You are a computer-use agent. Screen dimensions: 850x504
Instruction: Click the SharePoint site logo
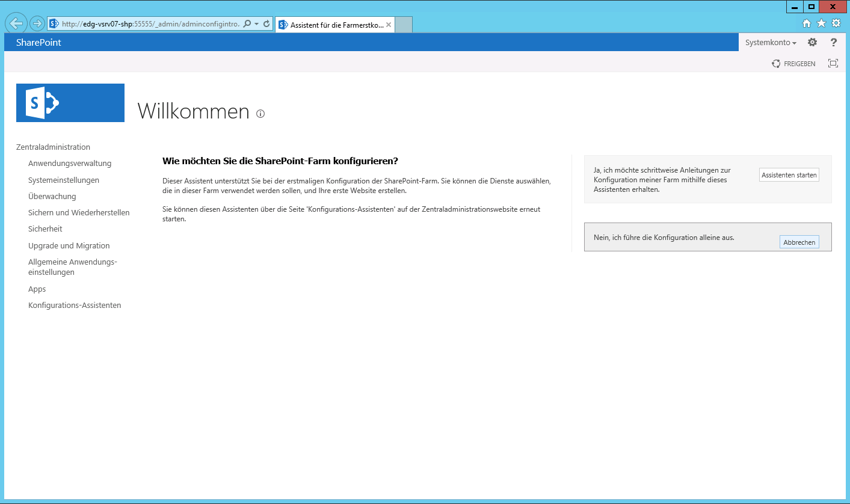pos(70,103)
